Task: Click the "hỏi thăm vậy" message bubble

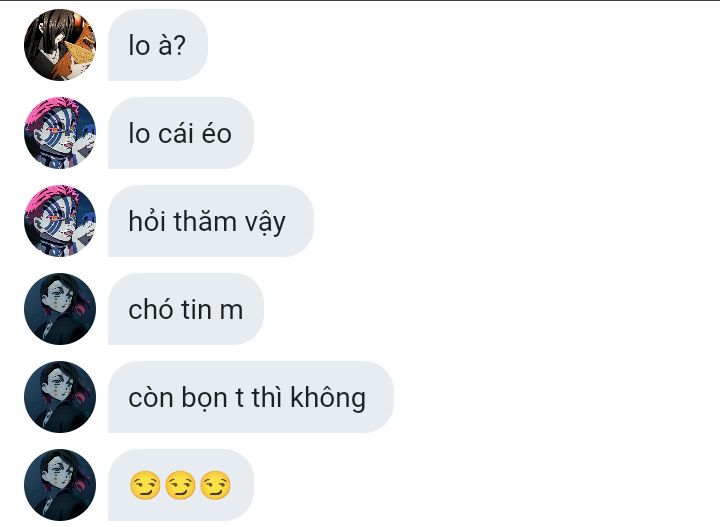Action: tap(211, 221)
